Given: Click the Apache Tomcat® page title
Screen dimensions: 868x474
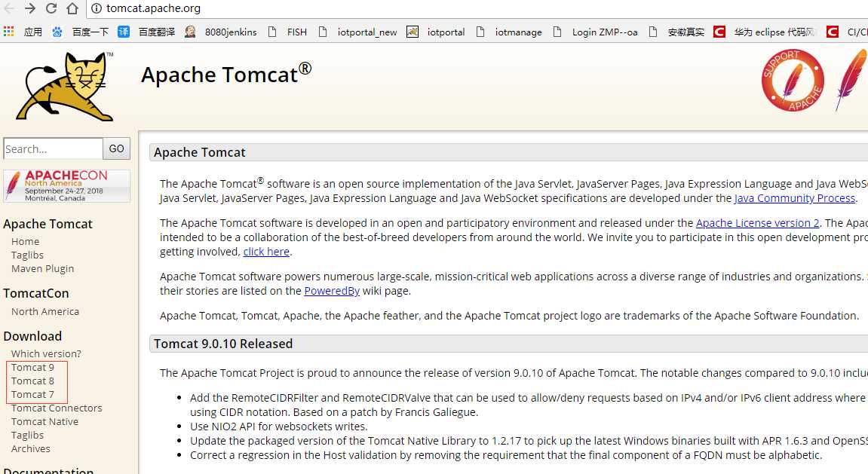Looking at the screenshot, I should pyautogui.click(x=226, y=74).
